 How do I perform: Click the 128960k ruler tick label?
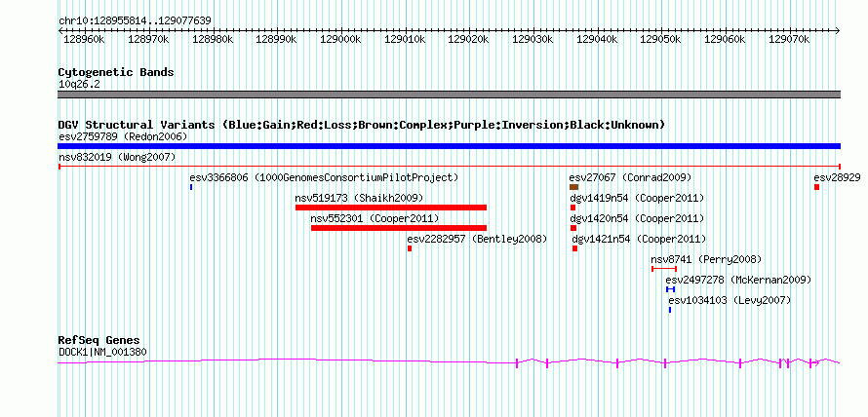coord(84,39)
